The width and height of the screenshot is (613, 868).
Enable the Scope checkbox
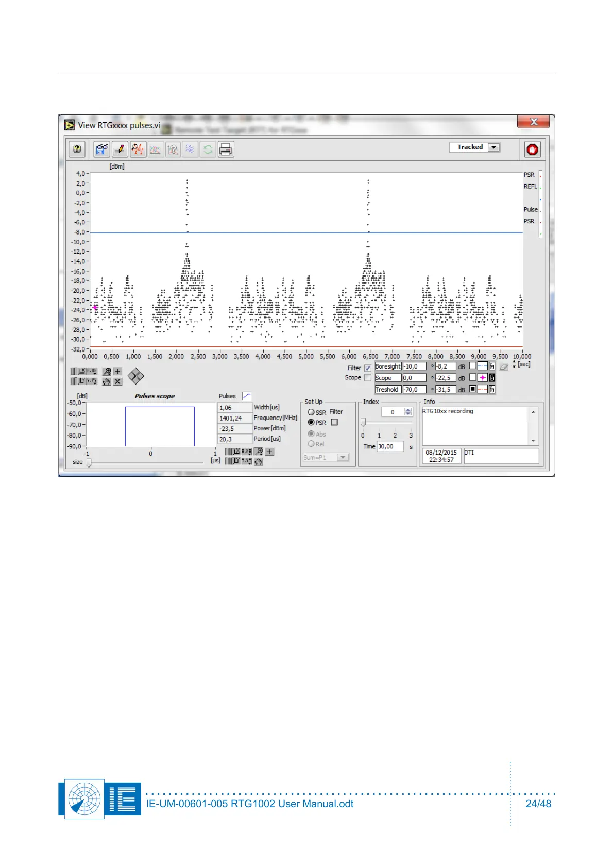coord(368,378)
